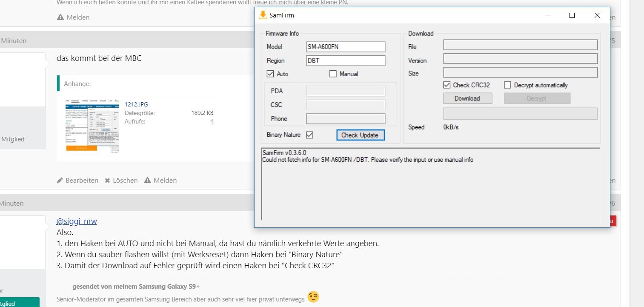This screenshot has width=644, height=307.
Task: Click the File field in Download group
Action: pos(521,45)
